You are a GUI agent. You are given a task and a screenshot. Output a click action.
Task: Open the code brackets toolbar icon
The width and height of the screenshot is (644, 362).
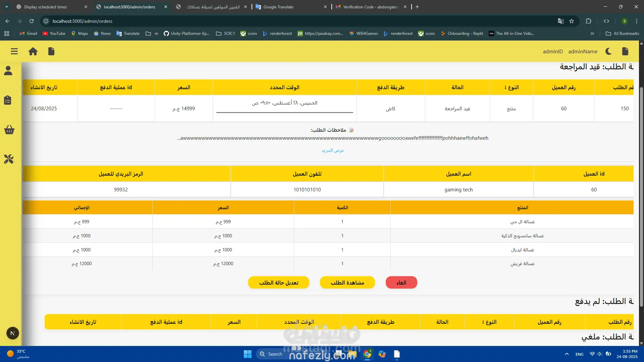pos(606,21)
